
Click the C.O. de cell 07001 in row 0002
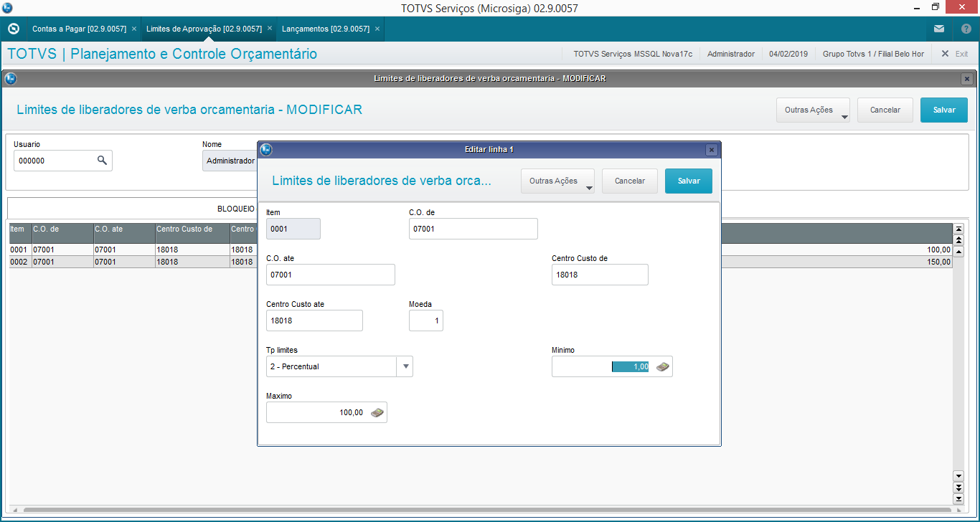click(x=62, y=262)
